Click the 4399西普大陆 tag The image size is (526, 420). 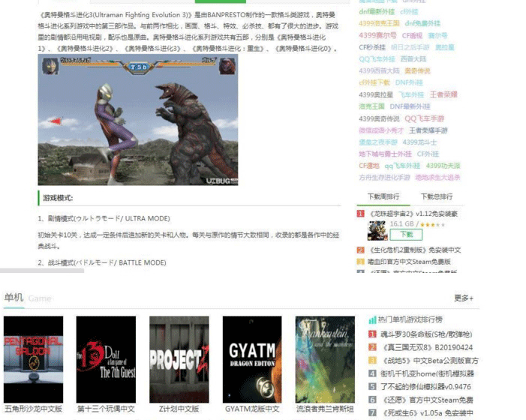click(379, 70)
